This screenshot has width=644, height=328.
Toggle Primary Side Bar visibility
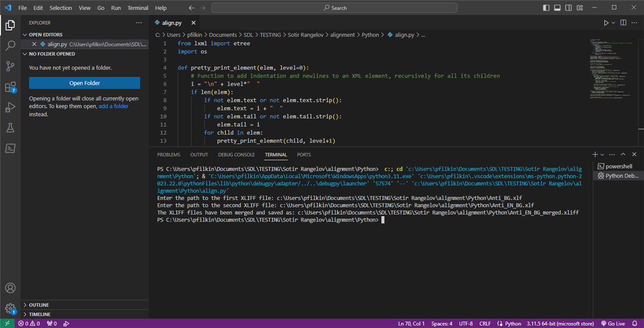click(x=546, y=8)
